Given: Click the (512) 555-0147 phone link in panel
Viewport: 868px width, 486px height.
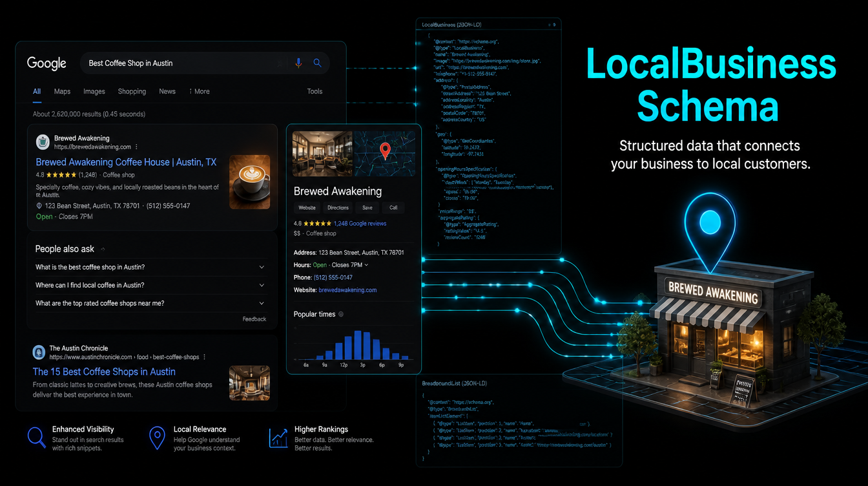Looking at the screenshot, I should (333, 277).
